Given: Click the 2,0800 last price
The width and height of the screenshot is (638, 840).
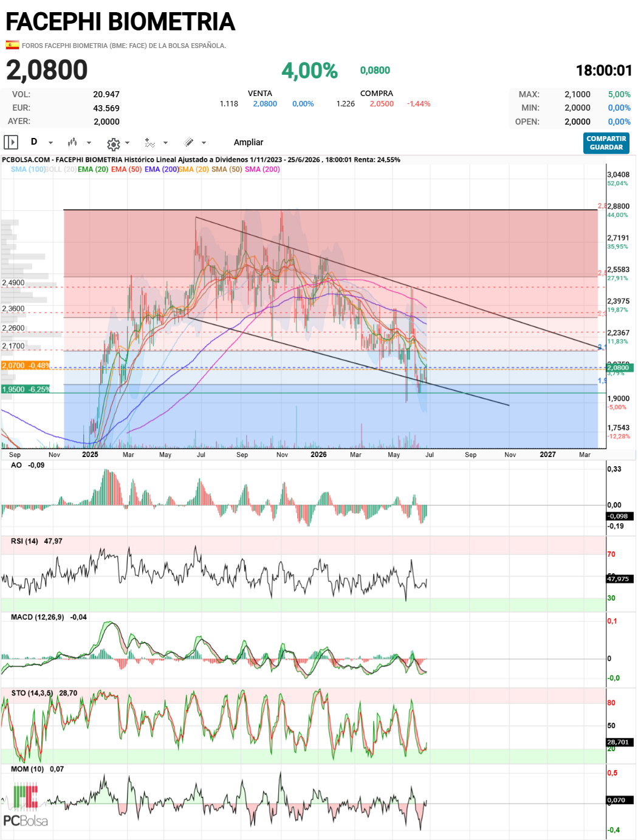Looking at the screenshot, I should click(x=47, y=70).
